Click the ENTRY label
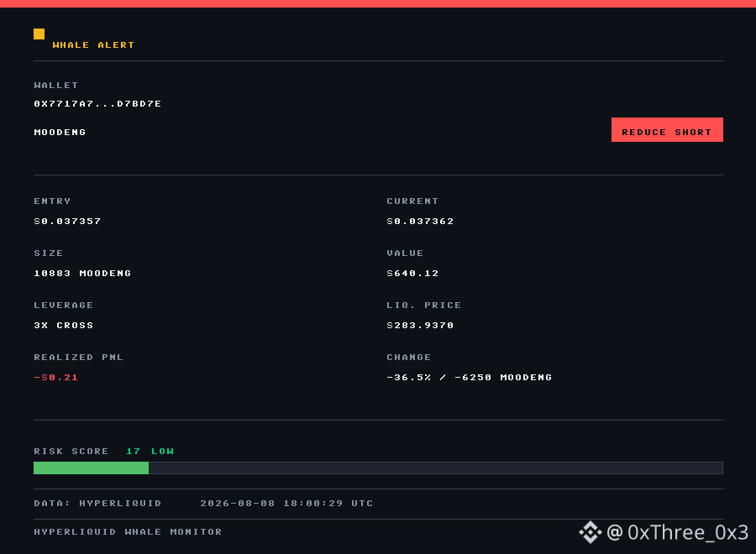Viewport: 756px width, 554px height. pyautogui.click(x=52, y=201)
